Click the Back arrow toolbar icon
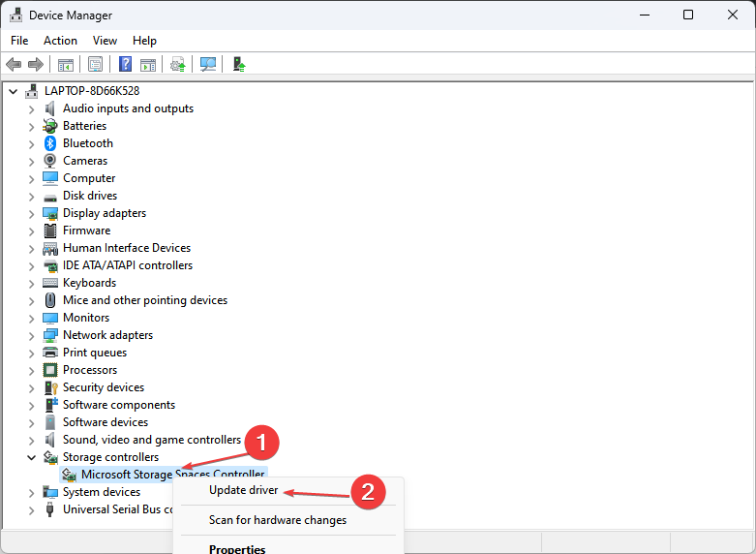The image size is (756, 554). coord(14,64)
